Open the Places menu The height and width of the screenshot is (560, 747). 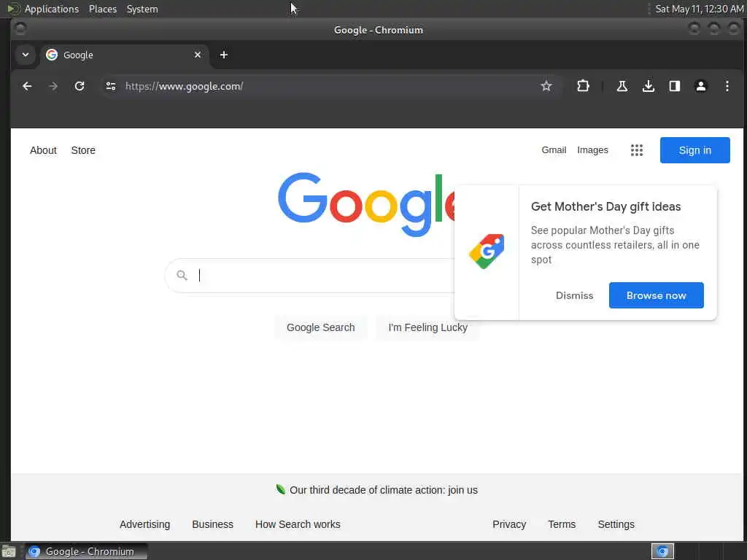[x=103, y=9]
